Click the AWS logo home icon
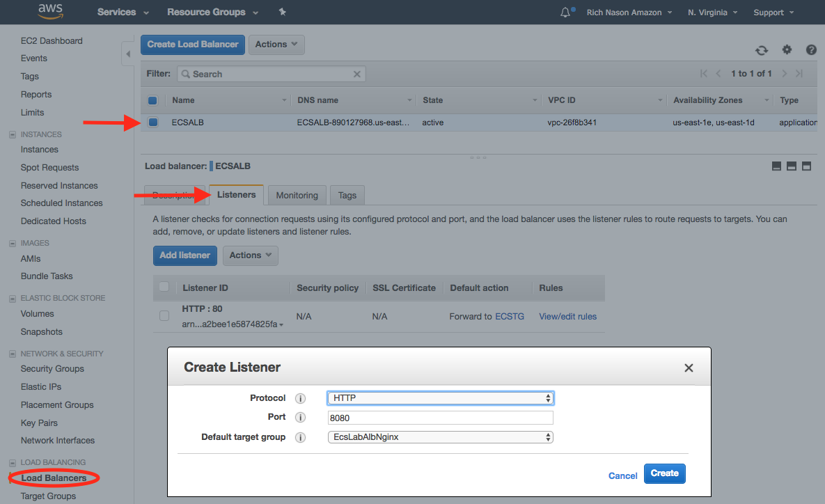This screenshot has height=504, width=825. click(x=51, y=12)
